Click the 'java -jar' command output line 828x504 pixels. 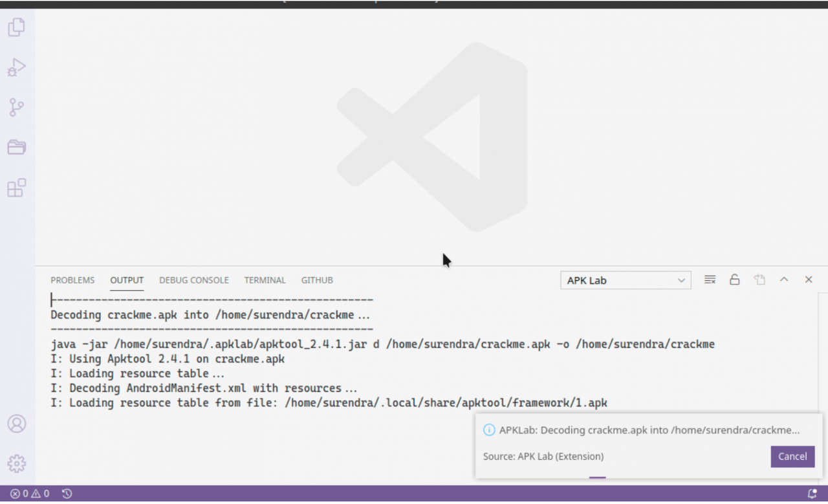tap(383, 344)
